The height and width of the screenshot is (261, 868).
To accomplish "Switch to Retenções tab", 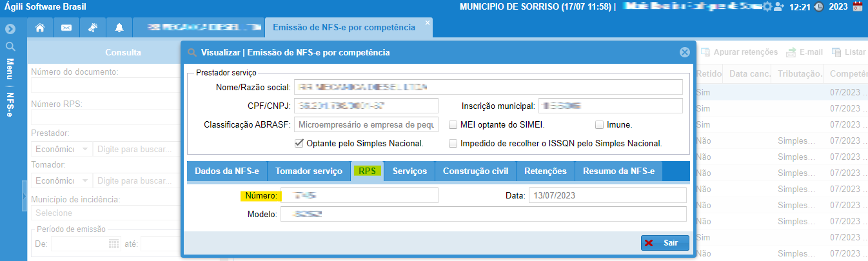I will pos(546,171).
